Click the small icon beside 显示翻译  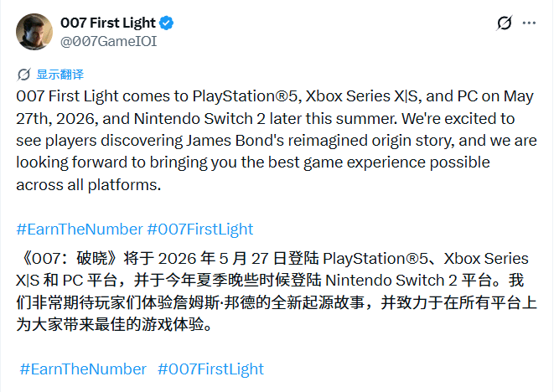pyautogui.click(x=24, y=75)
